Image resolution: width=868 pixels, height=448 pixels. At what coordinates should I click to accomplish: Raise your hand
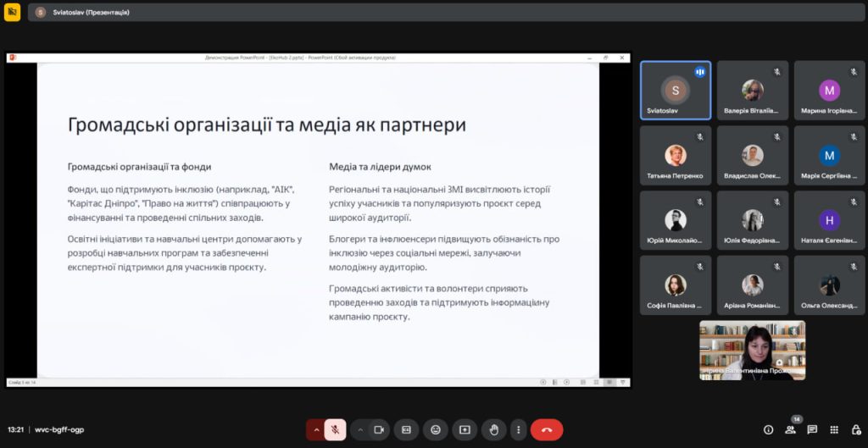[x=493, y=429]
